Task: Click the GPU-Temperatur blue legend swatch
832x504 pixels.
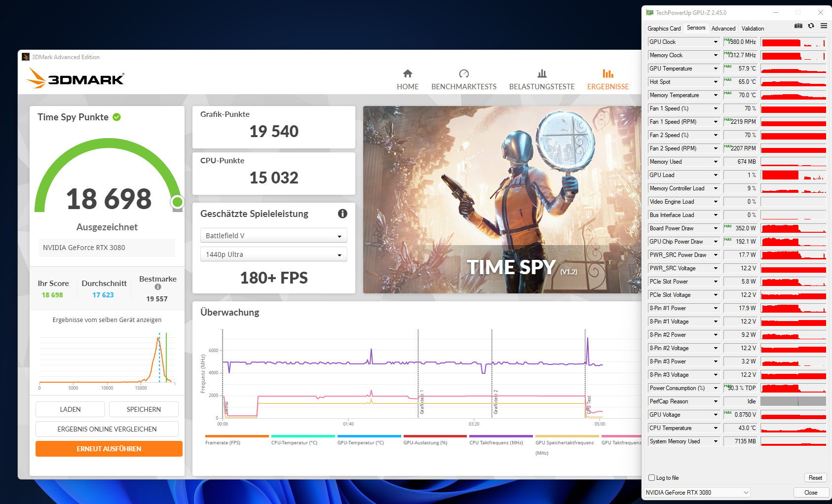Action: [x=369, y=436]
